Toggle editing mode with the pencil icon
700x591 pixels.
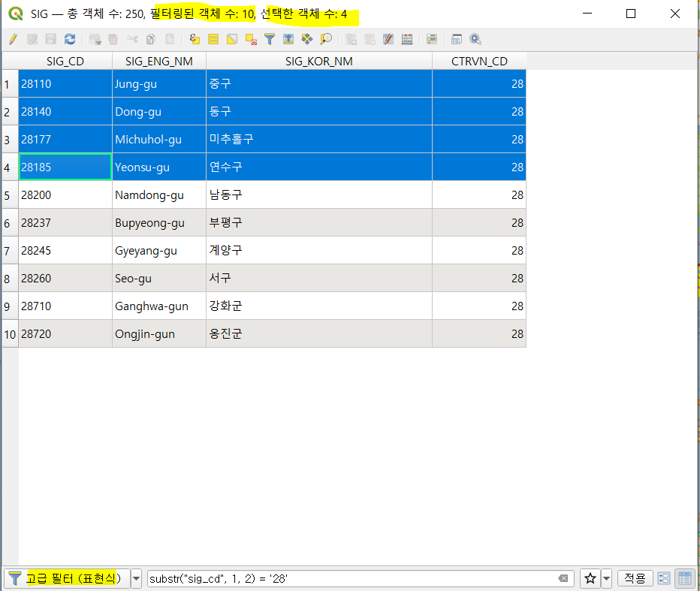point(14,39)
